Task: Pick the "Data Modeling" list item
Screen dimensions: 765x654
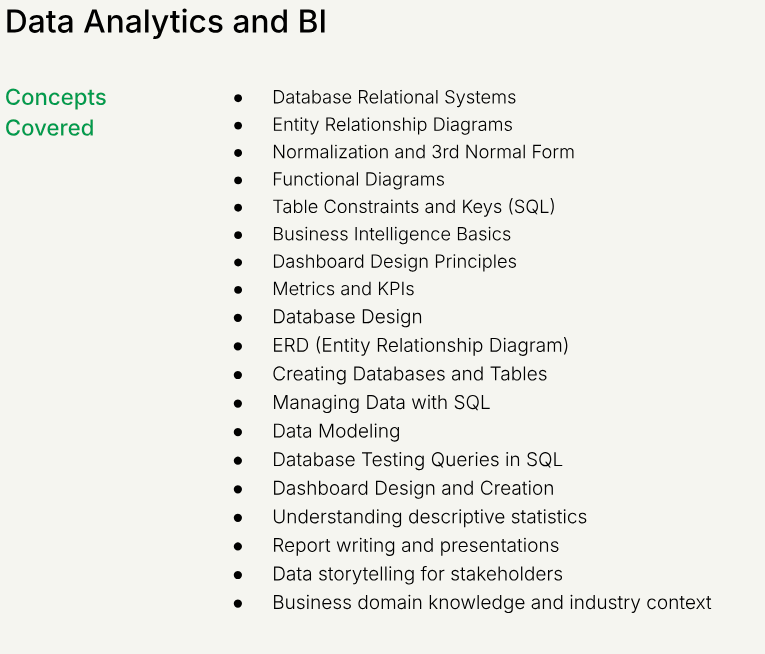Action: (336, 431)
